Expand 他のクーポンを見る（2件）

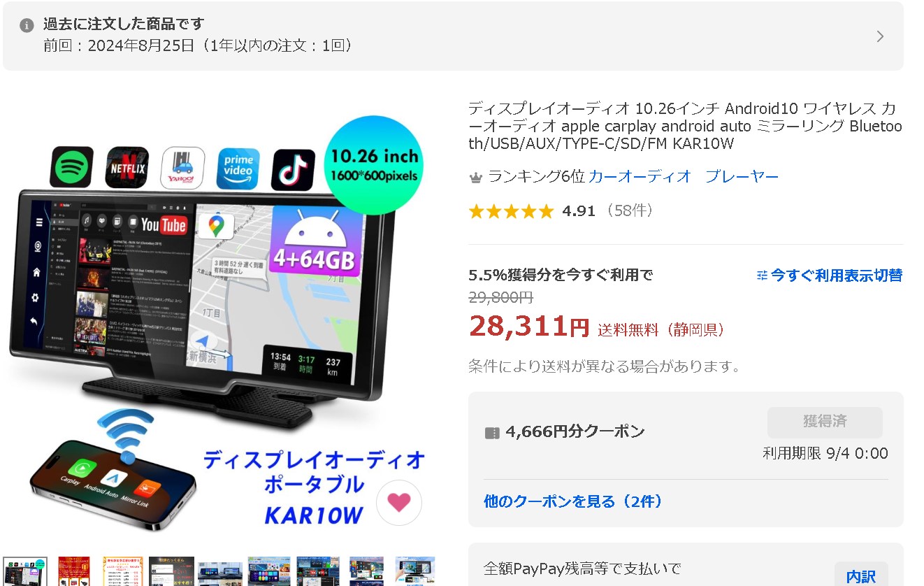573,501
